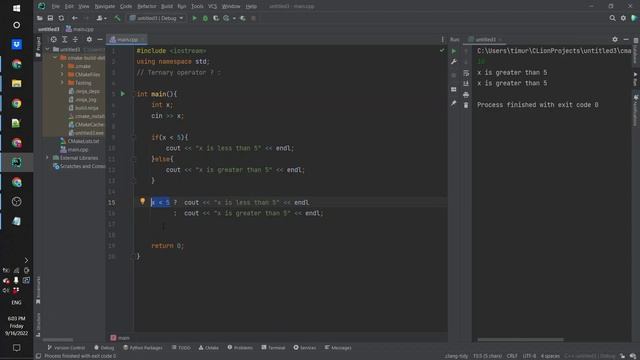Click Run console horizontal scrollbar

tap(520, 340)
